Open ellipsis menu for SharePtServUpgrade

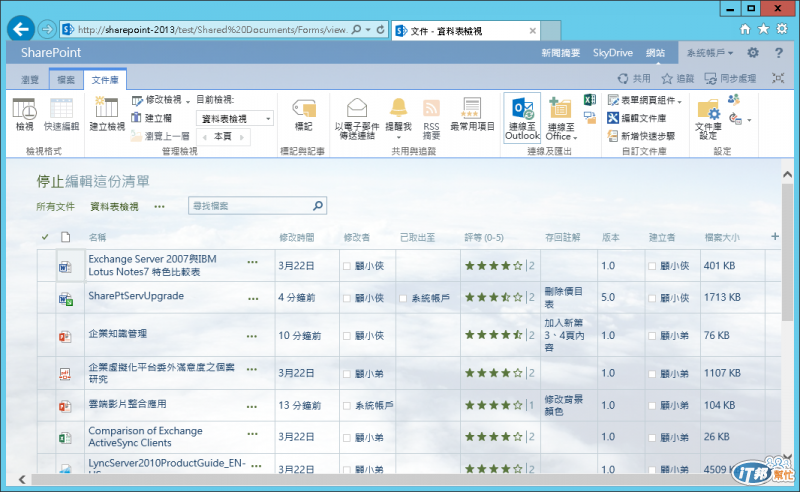(x=253, y=299)
